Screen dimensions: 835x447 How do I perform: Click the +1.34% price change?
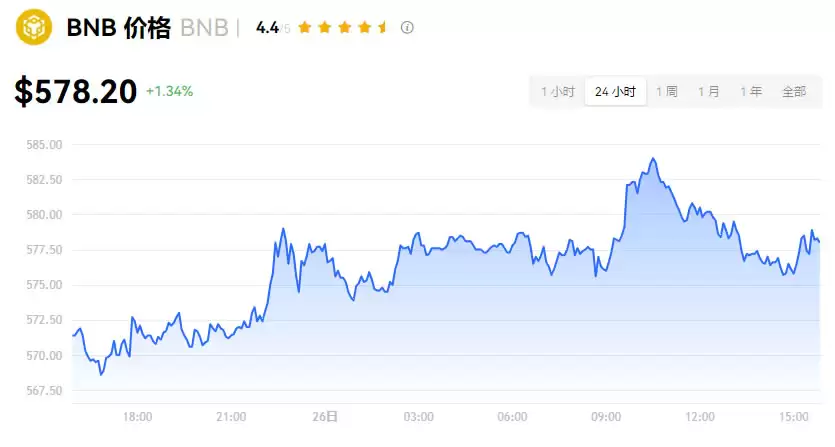point(169,92)
